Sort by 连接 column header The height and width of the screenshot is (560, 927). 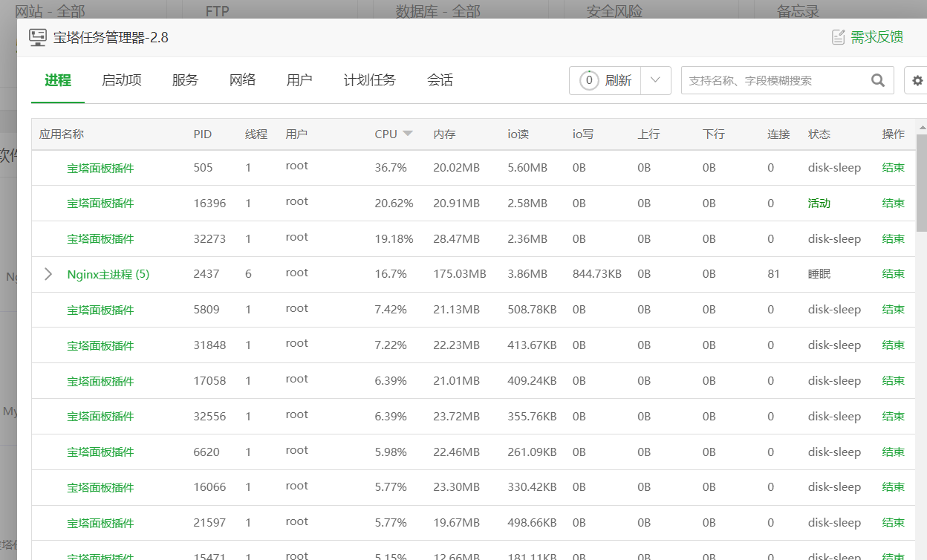(778, 134)
